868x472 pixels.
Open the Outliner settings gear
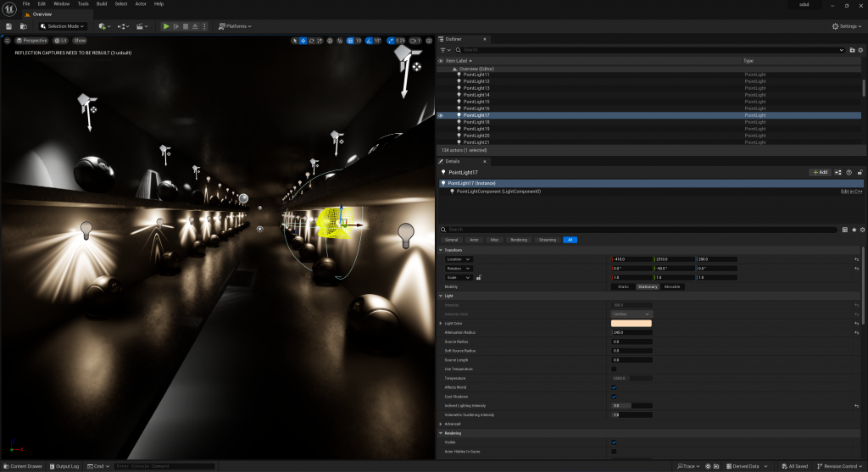tap(860, 50)
